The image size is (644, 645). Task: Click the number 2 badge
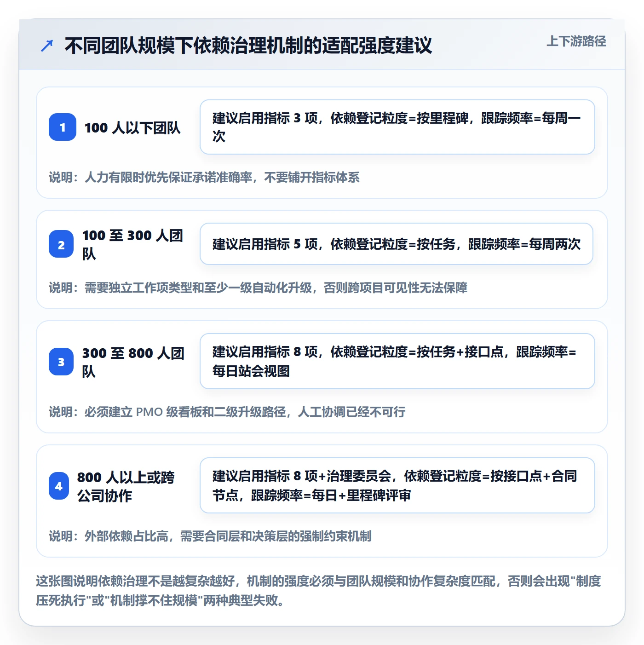[x=61, y=244]
